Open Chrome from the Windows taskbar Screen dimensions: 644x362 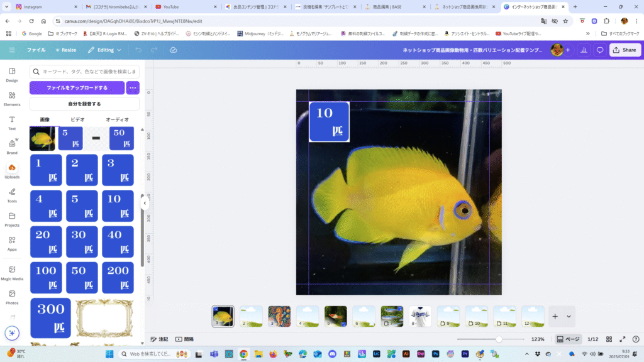click(243, 354)
